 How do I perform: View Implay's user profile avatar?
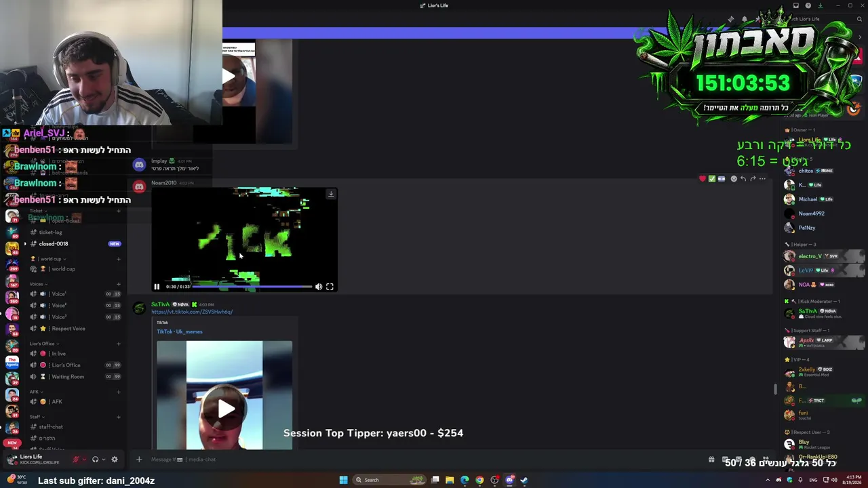tap(139, 165)
